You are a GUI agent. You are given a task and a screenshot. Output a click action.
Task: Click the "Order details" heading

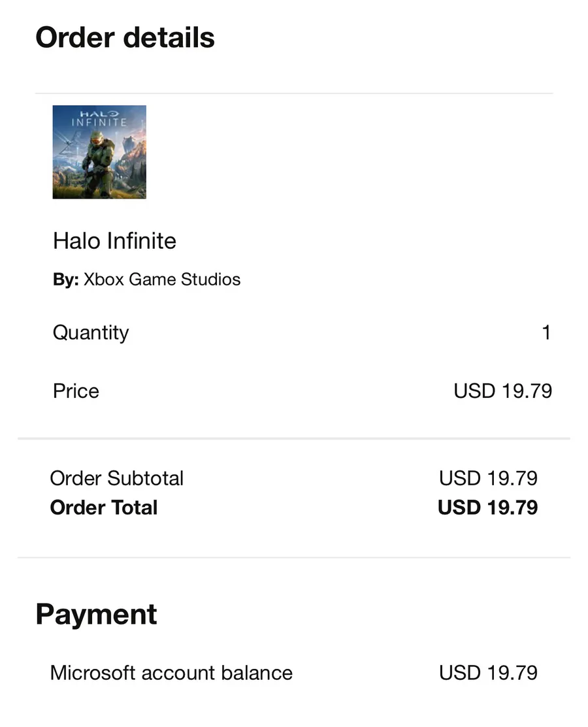point(125,38)
